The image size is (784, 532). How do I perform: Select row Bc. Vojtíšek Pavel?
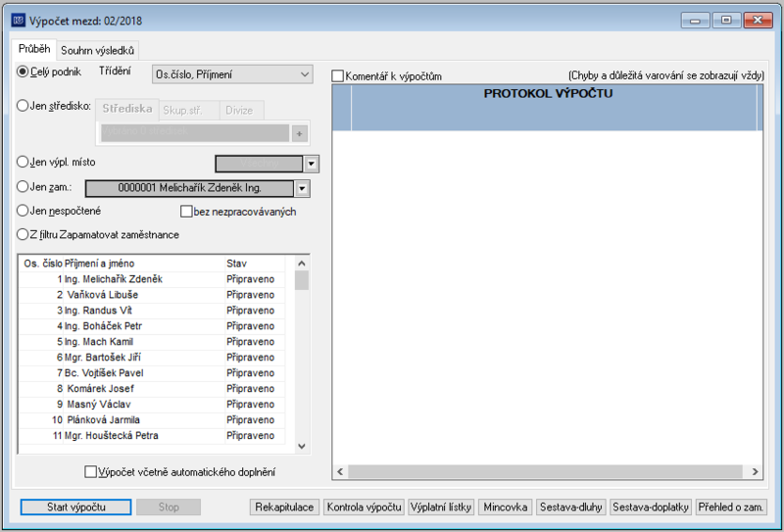click(x=152, y=373)
